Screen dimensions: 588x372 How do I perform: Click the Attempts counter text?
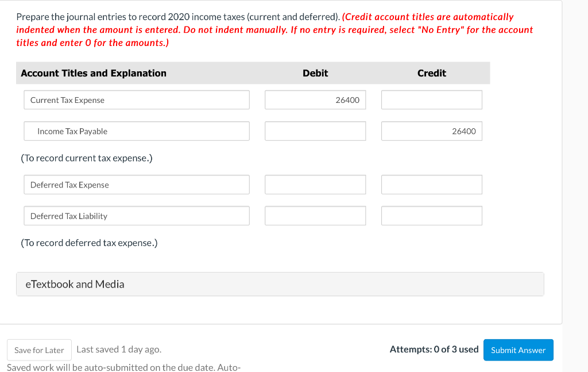click(x=434, y=349)
